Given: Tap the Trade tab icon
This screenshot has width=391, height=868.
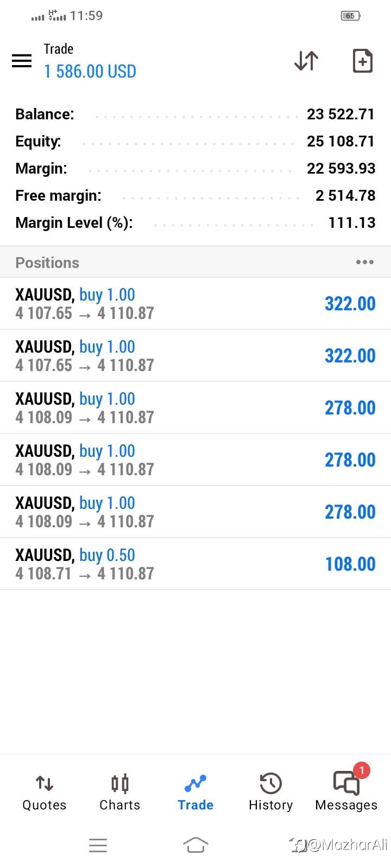Looking at the screenshot, I should point(195,784).
